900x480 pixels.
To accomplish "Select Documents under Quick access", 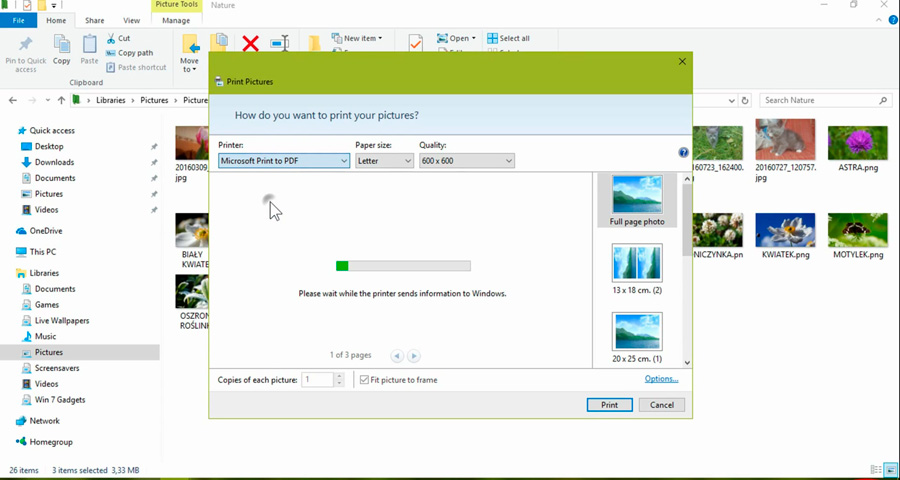I will (55, 178).
